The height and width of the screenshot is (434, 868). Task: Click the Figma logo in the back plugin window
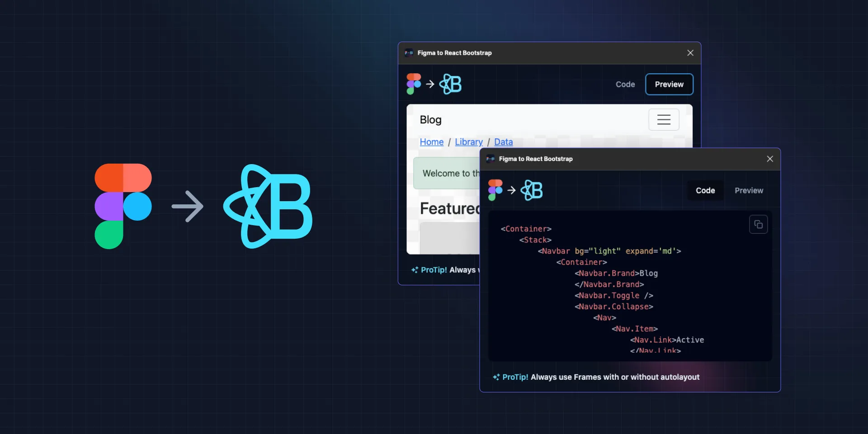click(413, 84)
